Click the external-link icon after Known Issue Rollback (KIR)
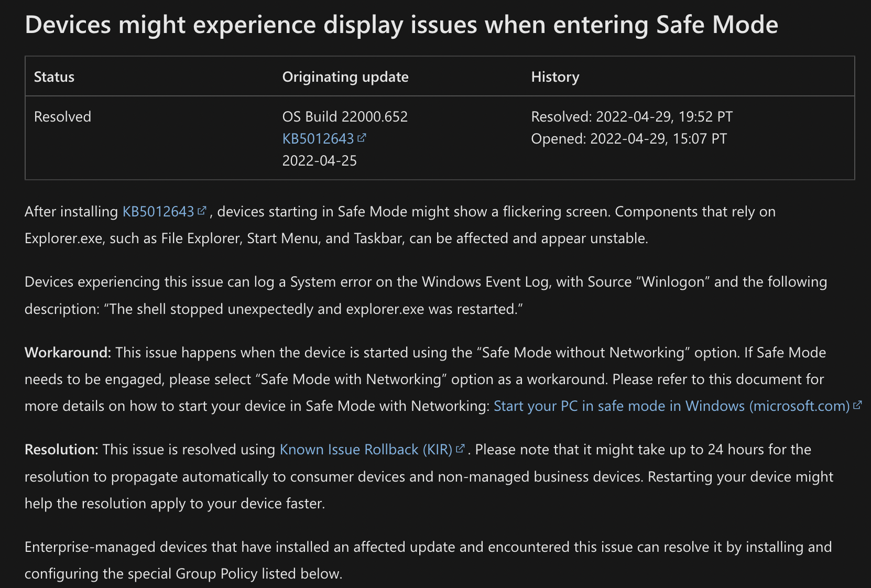This screenshot has height=588, width=871. (460, 449)
